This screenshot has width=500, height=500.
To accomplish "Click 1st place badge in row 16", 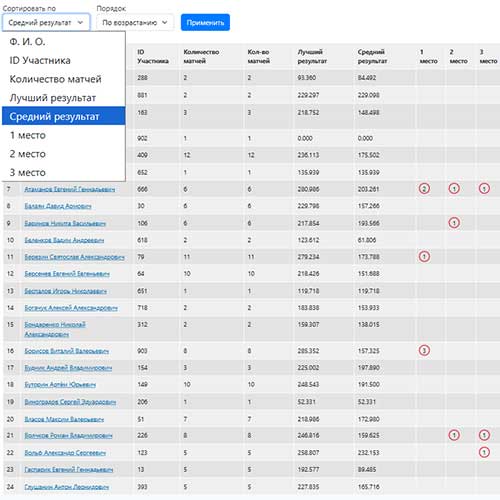I will (424, 350).
